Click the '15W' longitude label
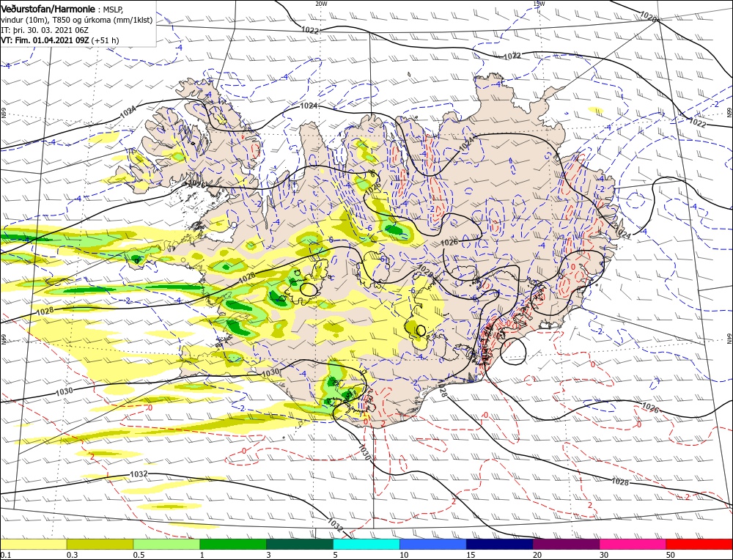 [539, 4]
